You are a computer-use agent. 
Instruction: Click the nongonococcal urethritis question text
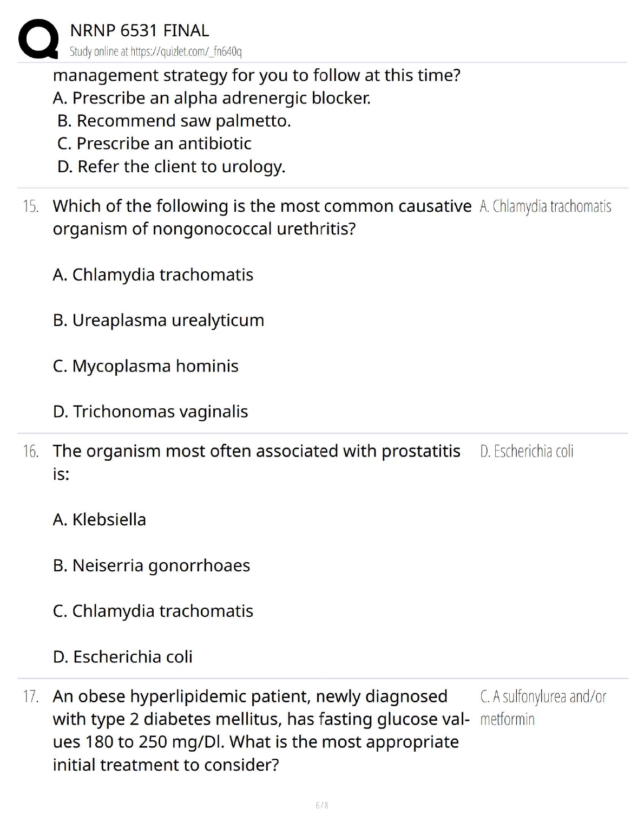click(262, 217)
